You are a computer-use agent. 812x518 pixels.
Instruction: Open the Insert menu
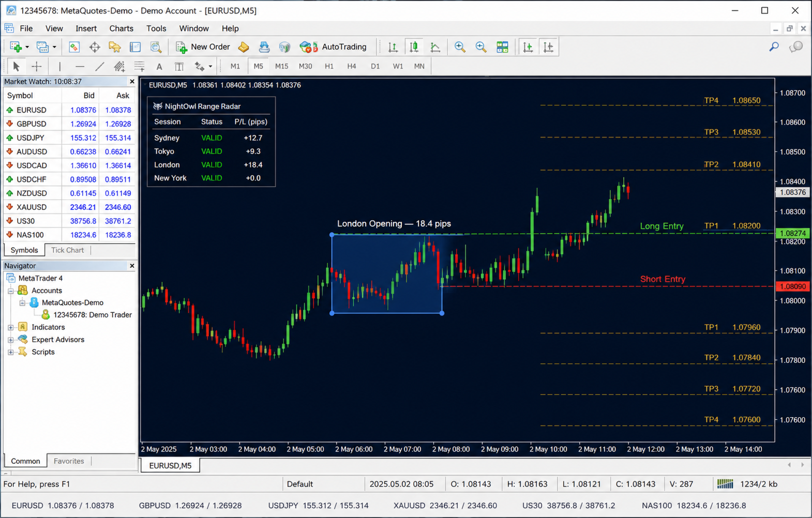[86, 28]
